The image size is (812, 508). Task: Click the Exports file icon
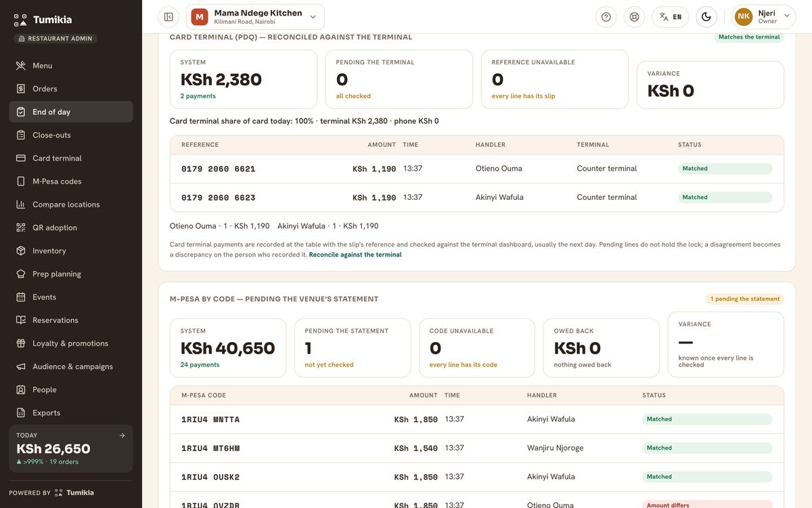(20, 412)
